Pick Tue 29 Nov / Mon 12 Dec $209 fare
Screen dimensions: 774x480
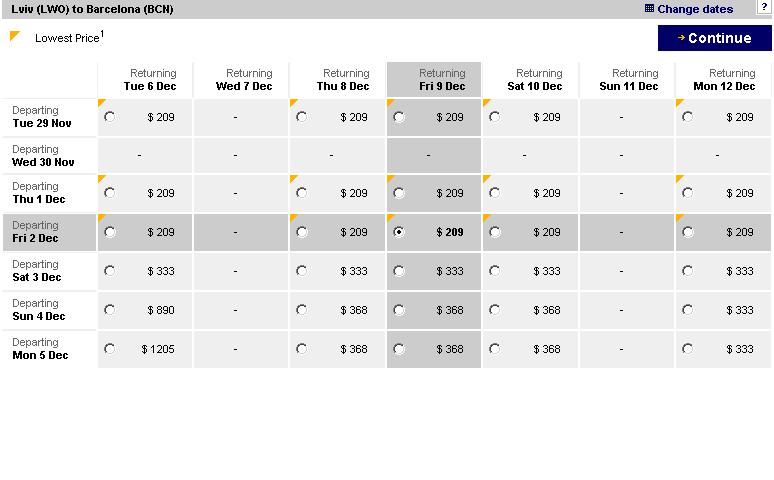coord(688,117)
